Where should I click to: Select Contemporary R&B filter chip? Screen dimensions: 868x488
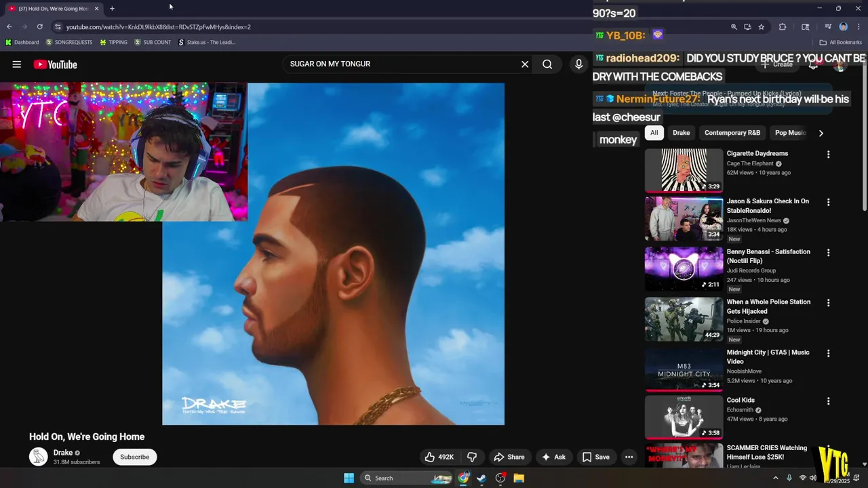(732, 133)
